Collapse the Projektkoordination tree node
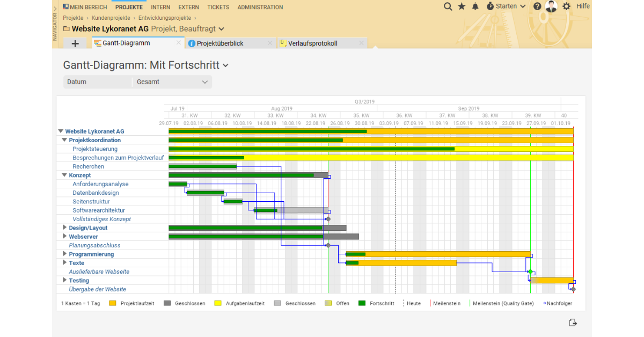 [x=64, y=140]
